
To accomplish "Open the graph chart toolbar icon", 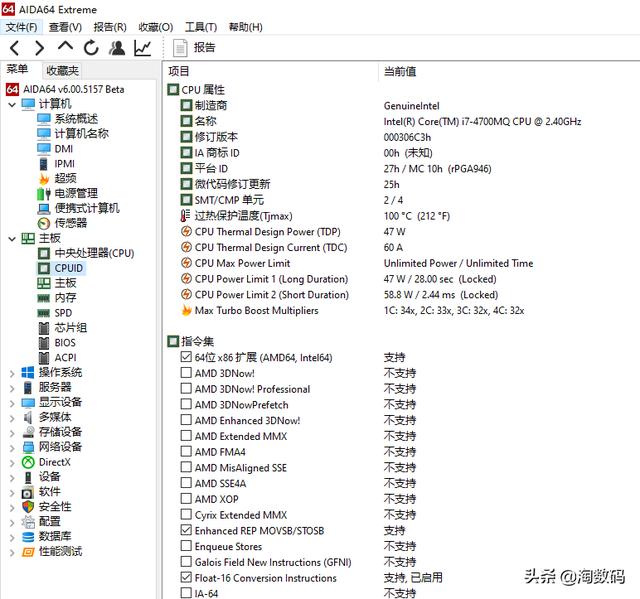I will [x=143, y=48].
